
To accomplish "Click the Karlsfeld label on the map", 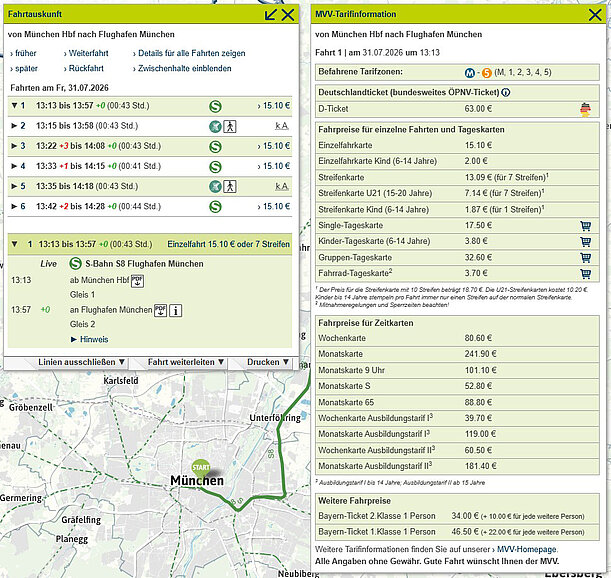I will point(121,381).
